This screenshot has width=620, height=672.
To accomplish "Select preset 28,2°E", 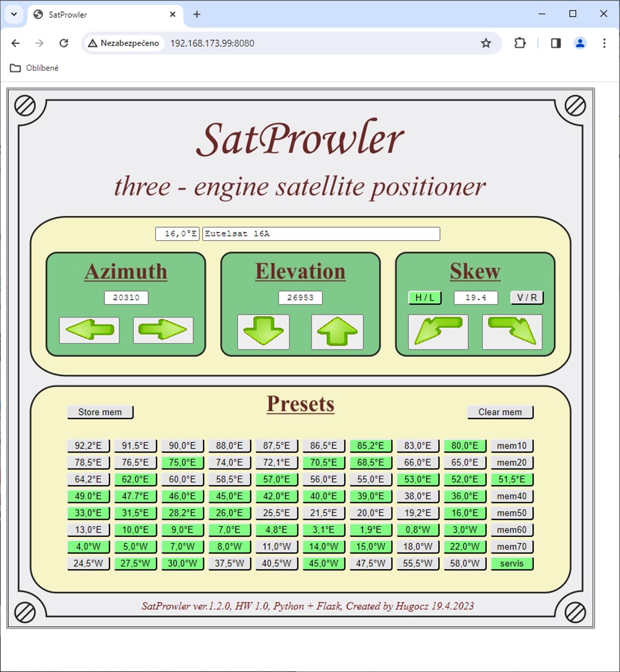I will click(x=182, y=513).
